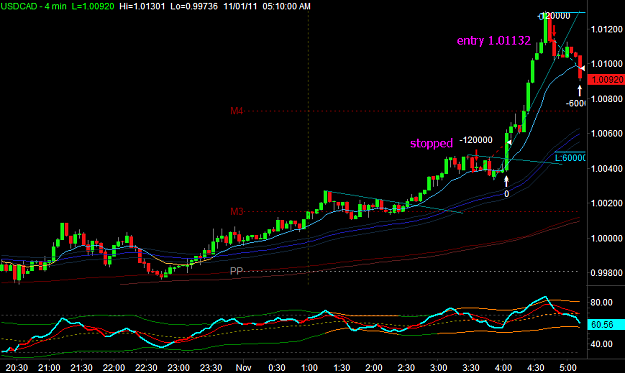Screen dimensions: 625x373
Task: Click the -120000 label at chart top
Action: pos(554,16)
